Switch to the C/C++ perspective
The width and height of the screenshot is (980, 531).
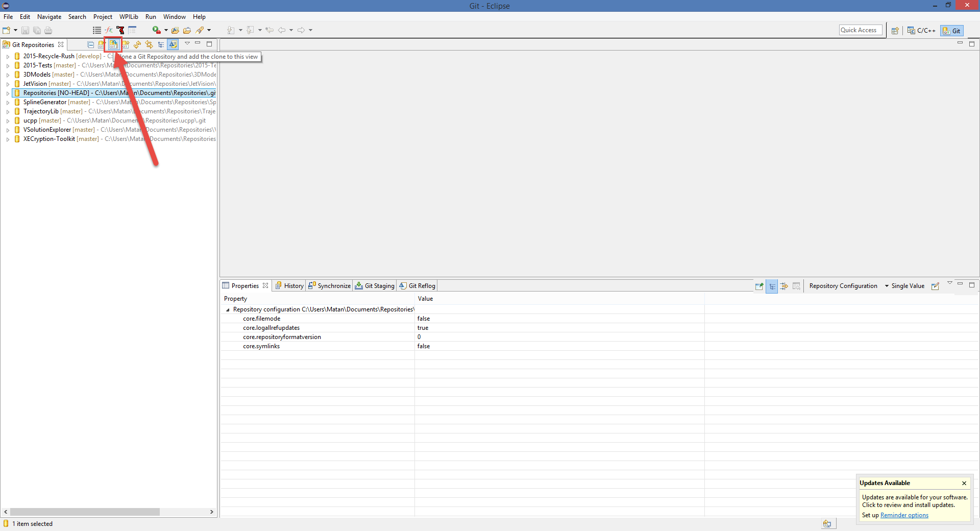(x=921, y=31)
